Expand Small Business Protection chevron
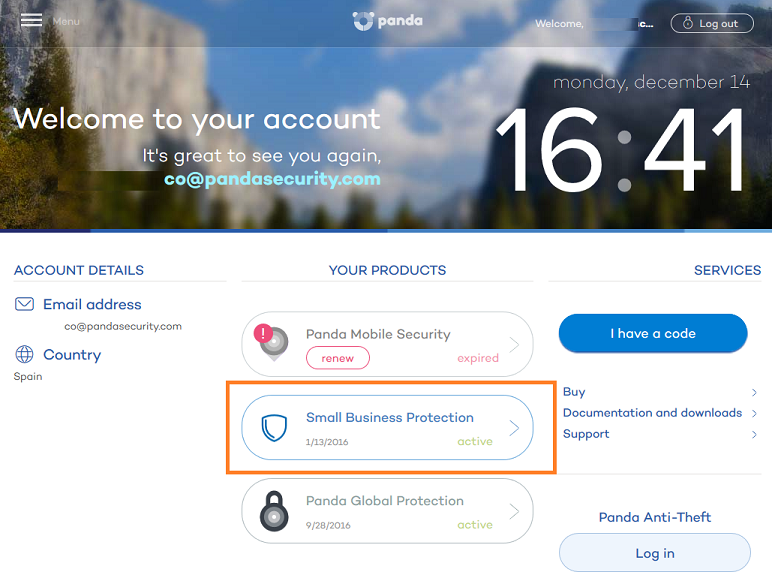The image size is (772, 575). point(514,428)
